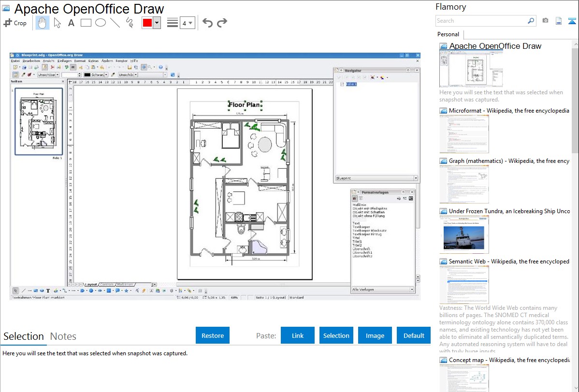This screenshot has width=579, height=392.
Task: Switch to the Notes tab
Action: coord(63,336)
